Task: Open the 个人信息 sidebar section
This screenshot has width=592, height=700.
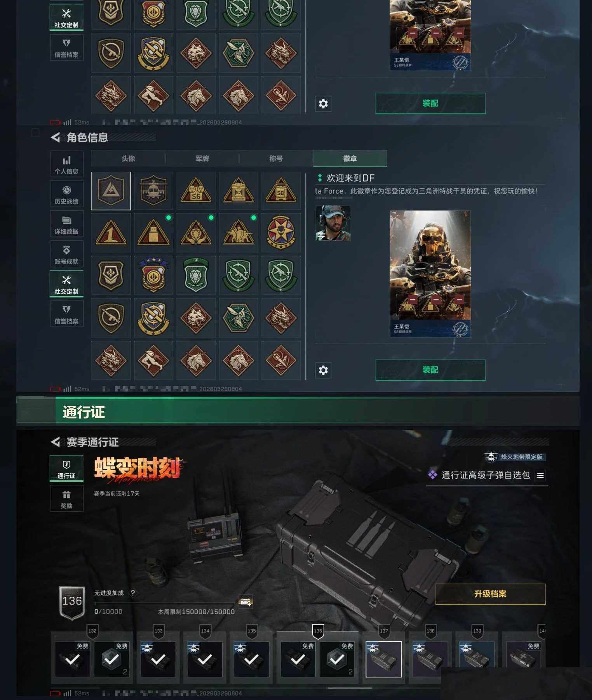Action: click(66, 164)
